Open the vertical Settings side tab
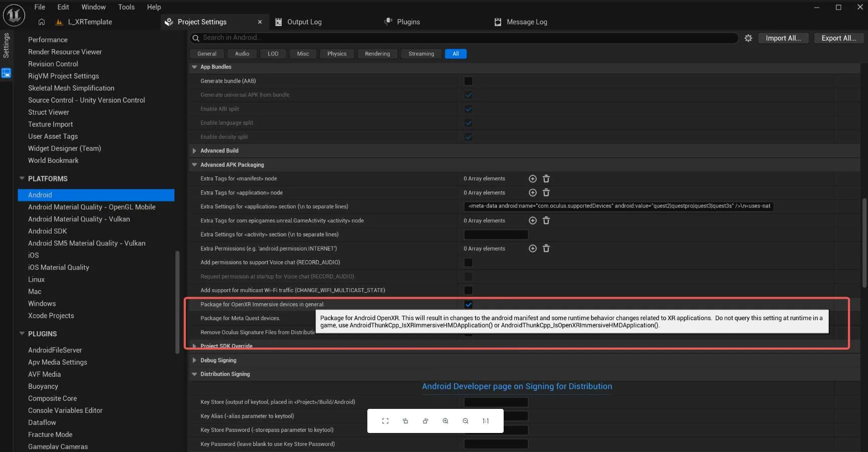 pyautogui.click(x=6, y=45)
